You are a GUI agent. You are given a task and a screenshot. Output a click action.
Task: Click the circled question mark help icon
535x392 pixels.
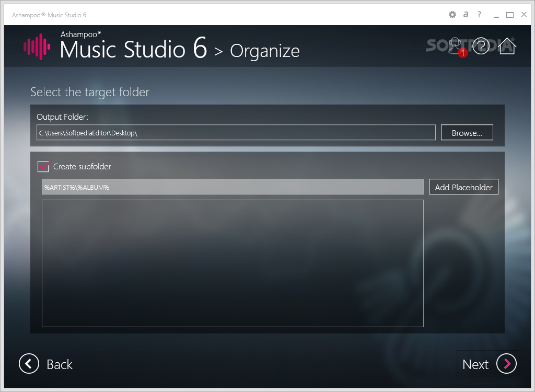click(x=481, y=46)
